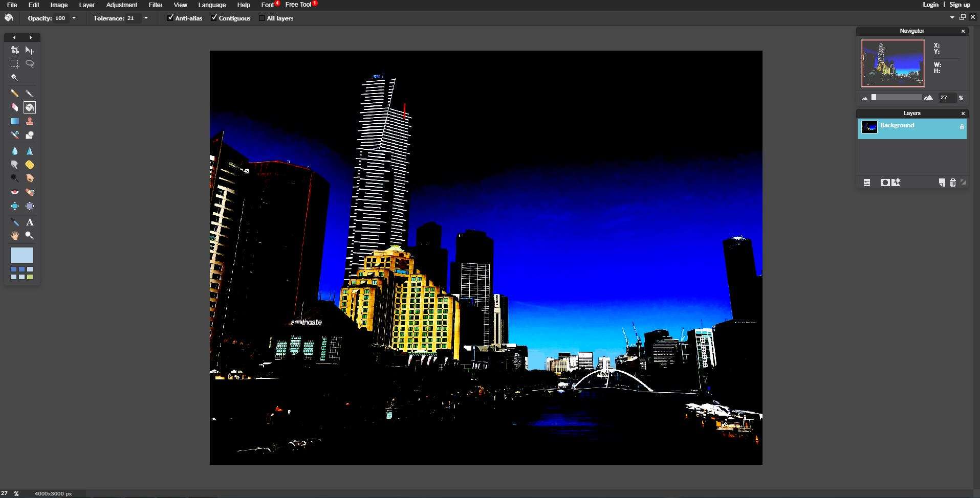Select the Gradient tool

[x=14, y=121]
